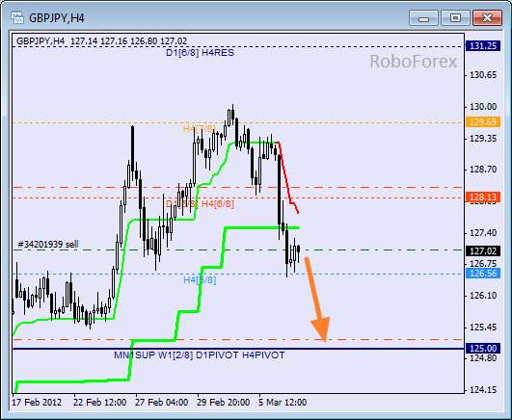Click the H4[5/8] level label

click(200, 279)
